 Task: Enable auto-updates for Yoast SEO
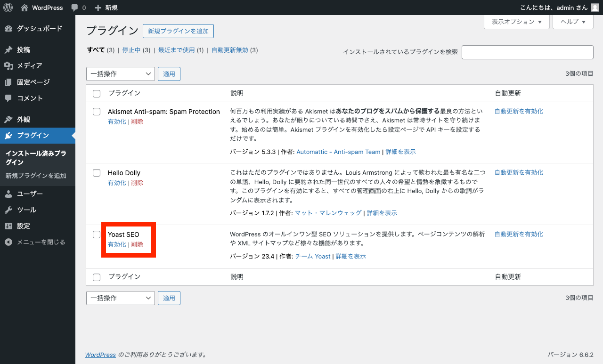pos(519,234)
